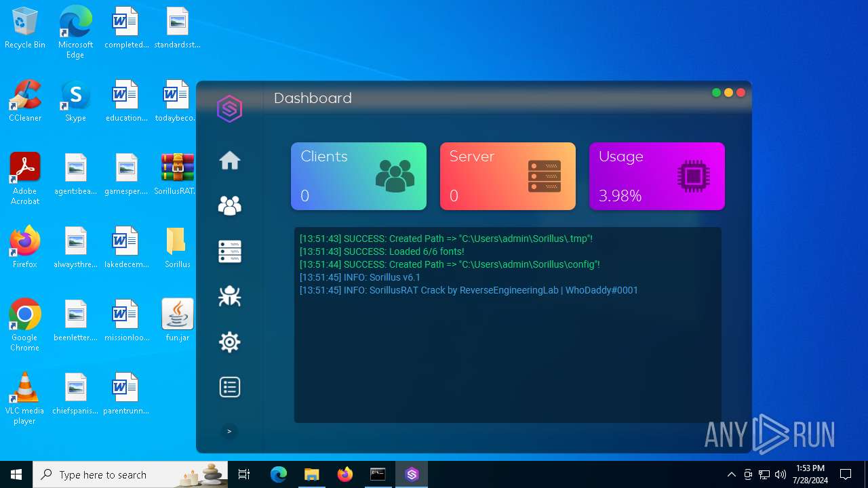Click the Sorillus taskbar icon
The height and width of the screenshot is (488, 868).
[x=412, y=474]
